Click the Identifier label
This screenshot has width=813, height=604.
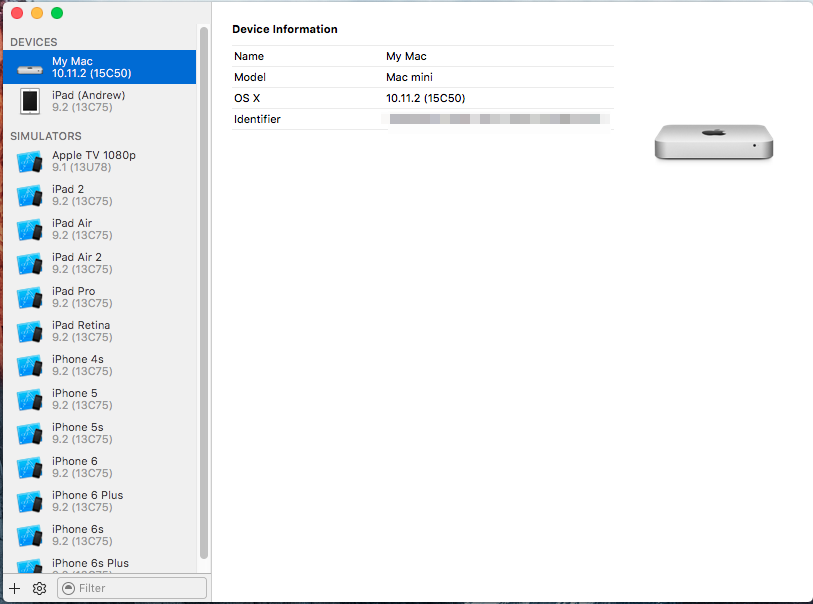[x=257, y=119]
